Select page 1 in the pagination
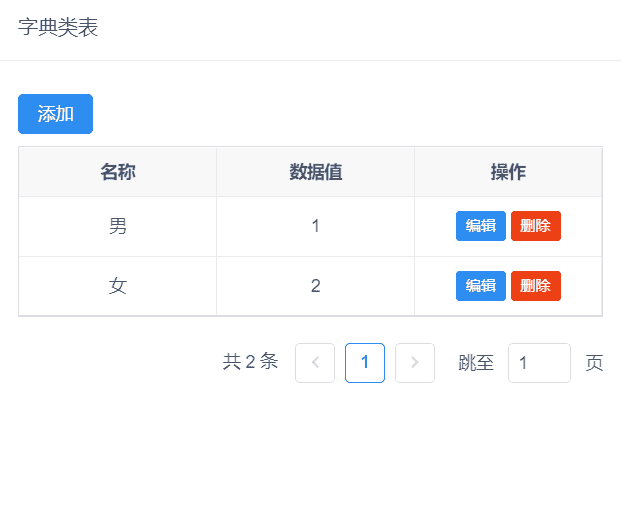 pos(365,363)
